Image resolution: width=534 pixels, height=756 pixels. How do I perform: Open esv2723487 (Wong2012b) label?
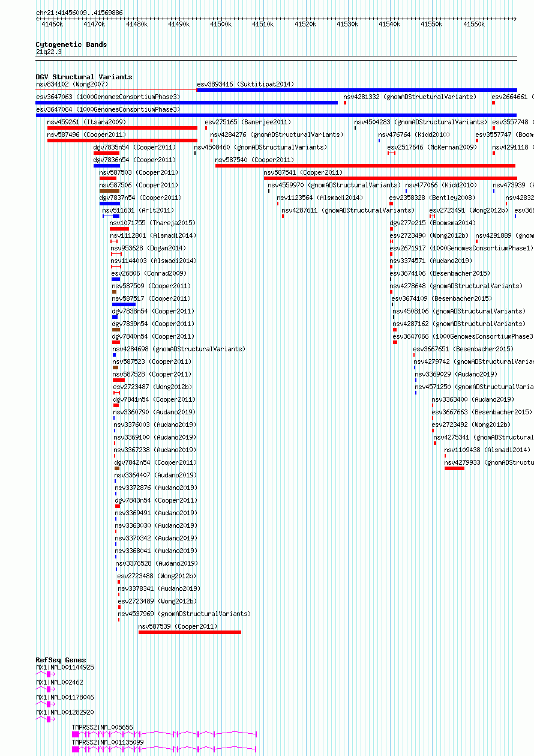tap(152, 387)
